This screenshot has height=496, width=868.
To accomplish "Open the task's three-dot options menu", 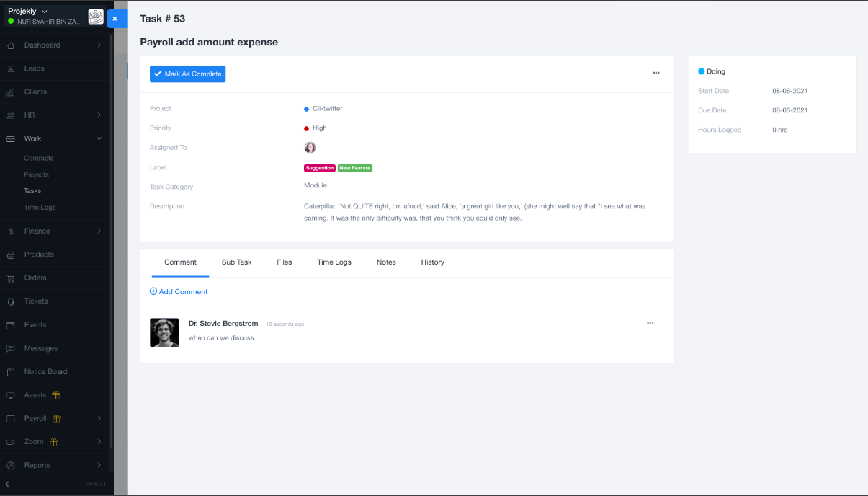I will click(656, 73).
